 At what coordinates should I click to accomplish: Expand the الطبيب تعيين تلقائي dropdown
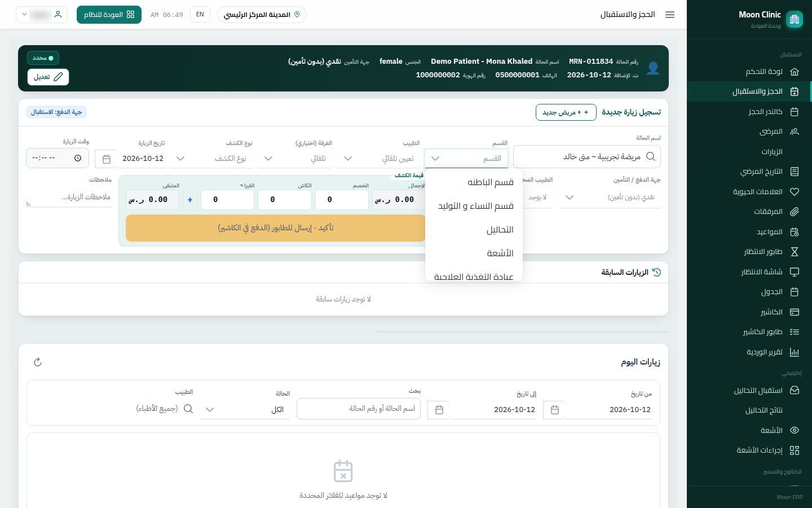(379, 159)
